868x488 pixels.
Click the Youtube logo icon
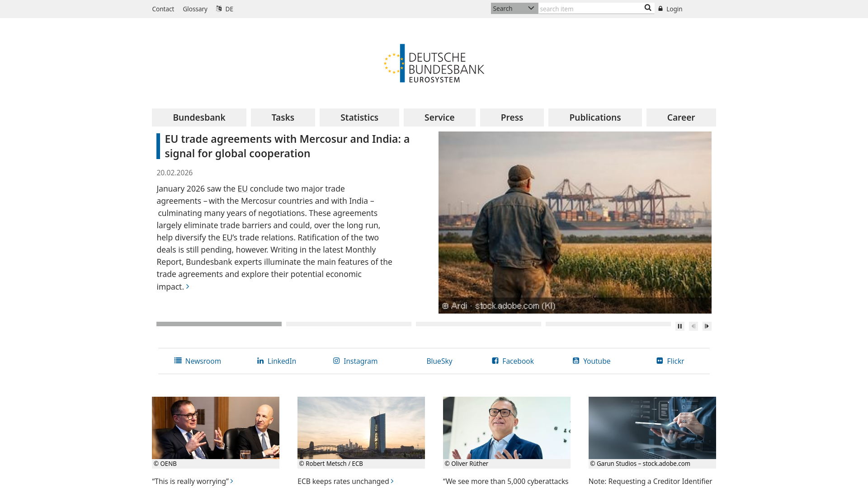click(576, 361)
